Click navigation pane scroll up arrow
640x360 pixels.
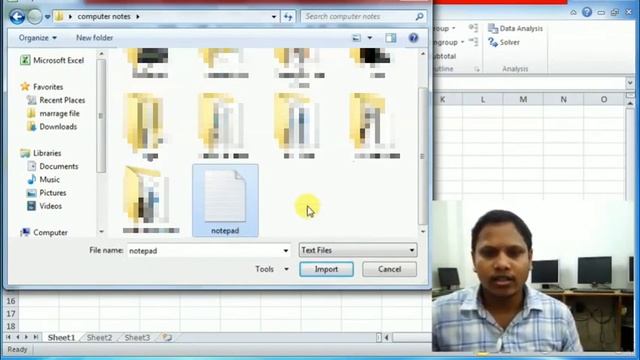[101, 53]
